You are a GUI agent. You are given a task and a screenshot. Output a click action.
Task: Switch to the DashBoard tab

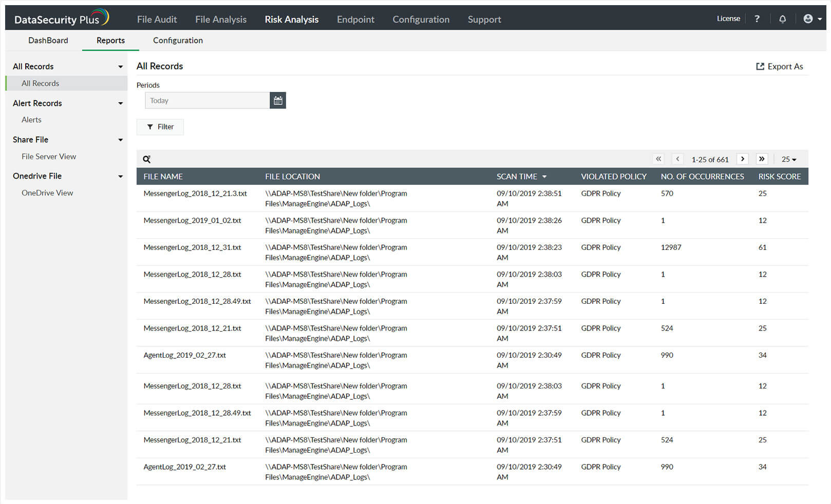tap(48, 41)
